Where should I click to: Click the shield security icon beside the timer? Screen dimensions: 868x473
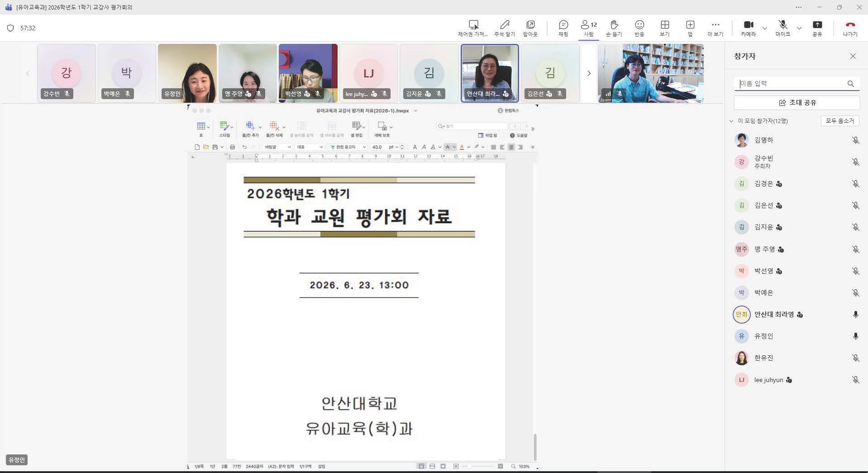pyautogui.click(x=10, y=28)
